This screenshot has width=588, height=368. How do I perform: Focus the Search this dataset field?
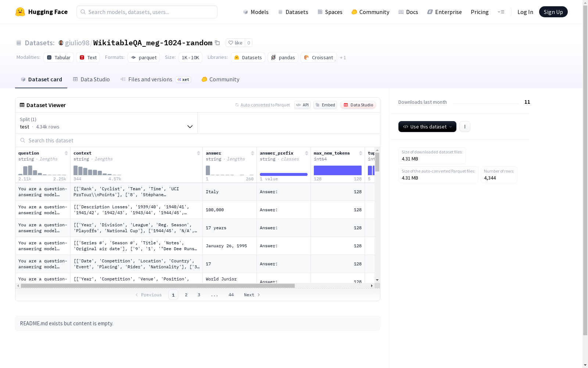[198, 140]
